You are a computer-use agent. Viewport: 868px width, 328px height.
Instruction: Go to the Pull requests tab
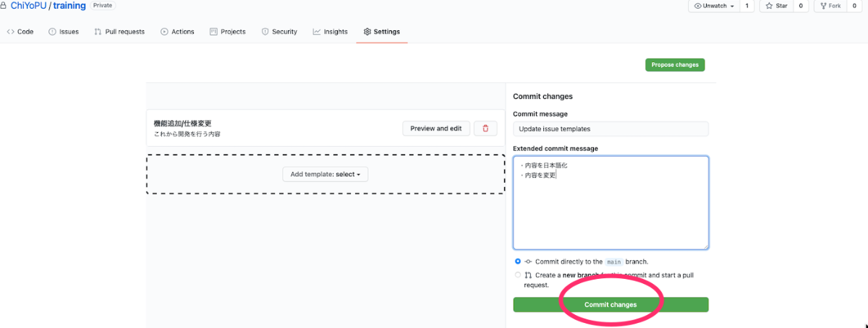119,32
